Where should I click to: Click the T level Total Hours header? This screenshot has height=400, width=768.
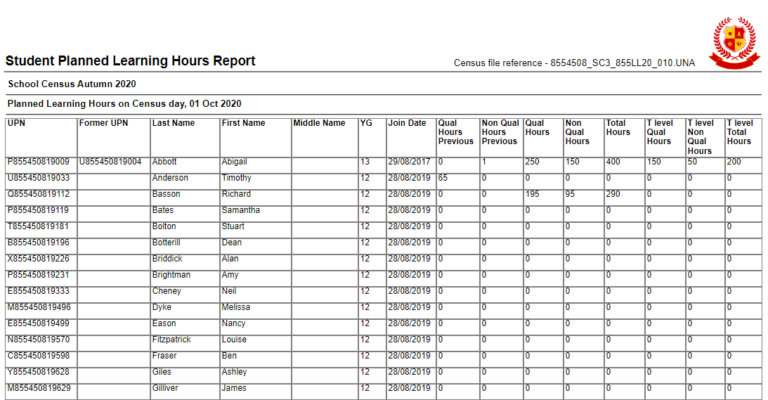[x=740, y=132]
